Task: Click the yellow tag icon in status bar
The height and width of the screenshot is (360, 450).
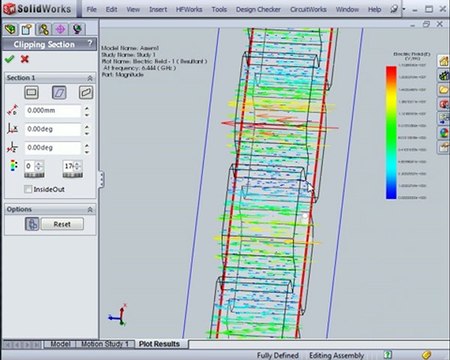Action: tap(427, 355)
